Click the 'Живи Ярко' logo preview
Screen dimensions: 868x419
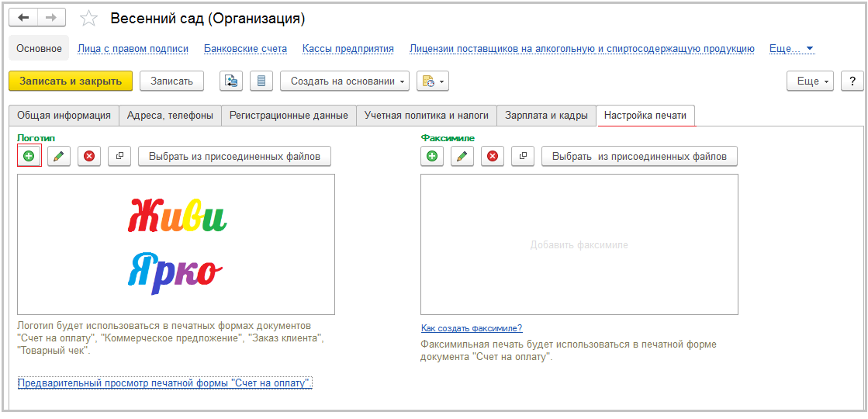[x=176, y=244]
